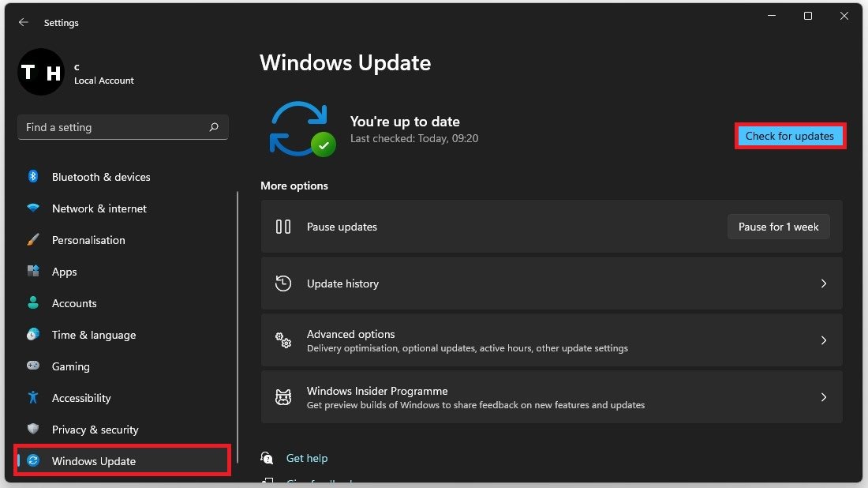
Task: Click the Gaming controller icon
Action: click(x=33, y=366)
